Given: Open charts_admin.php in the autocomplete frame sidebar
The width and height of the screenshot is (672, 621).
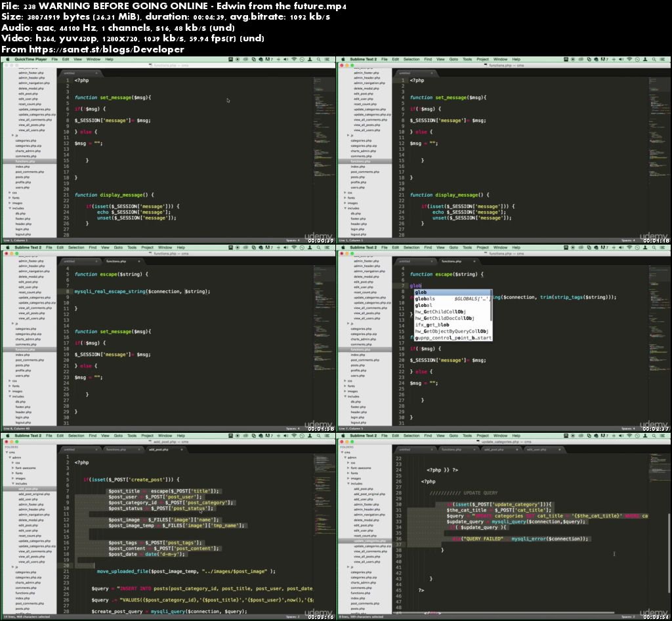Looking at the screenshot, I should pos(364,339).
